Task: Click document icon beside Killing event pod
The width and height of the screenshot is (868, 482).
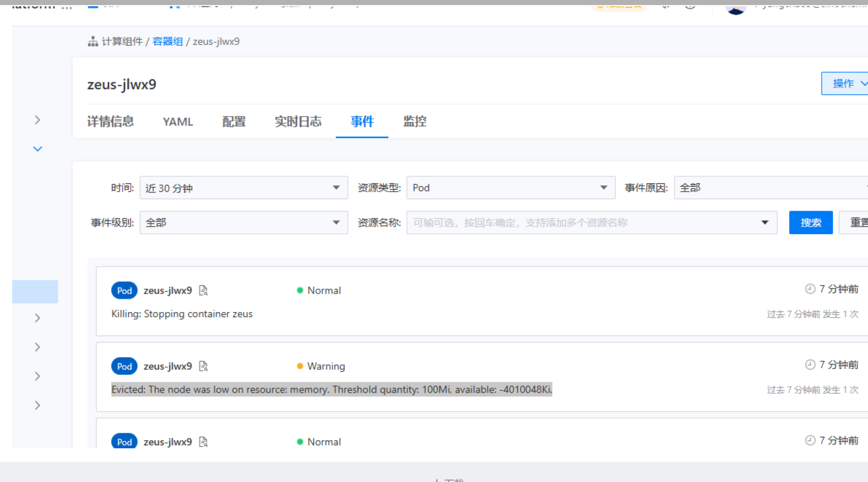Action: (203, 290)
